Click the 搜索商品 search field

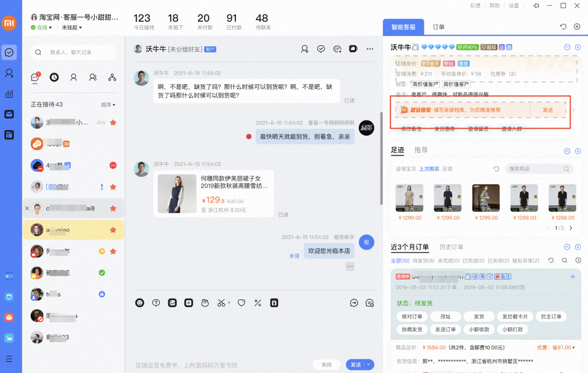click(539, 169)
